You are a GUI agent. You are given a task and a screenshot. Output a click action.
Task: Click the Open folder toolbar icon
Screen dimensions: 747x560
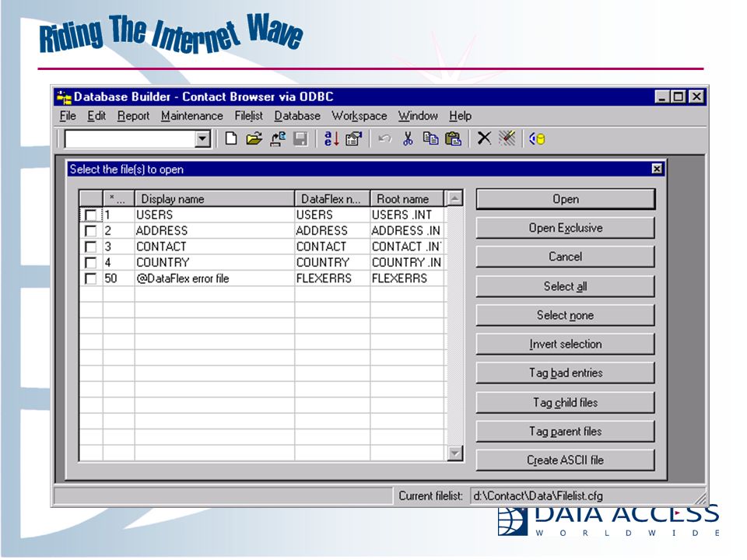(x=254, y=139)
